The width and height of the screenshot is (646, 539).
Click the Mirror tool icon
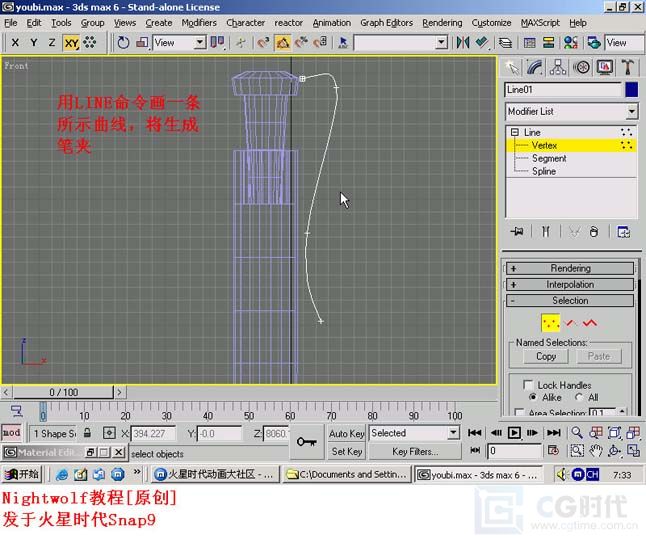click(x=463, y=42)
